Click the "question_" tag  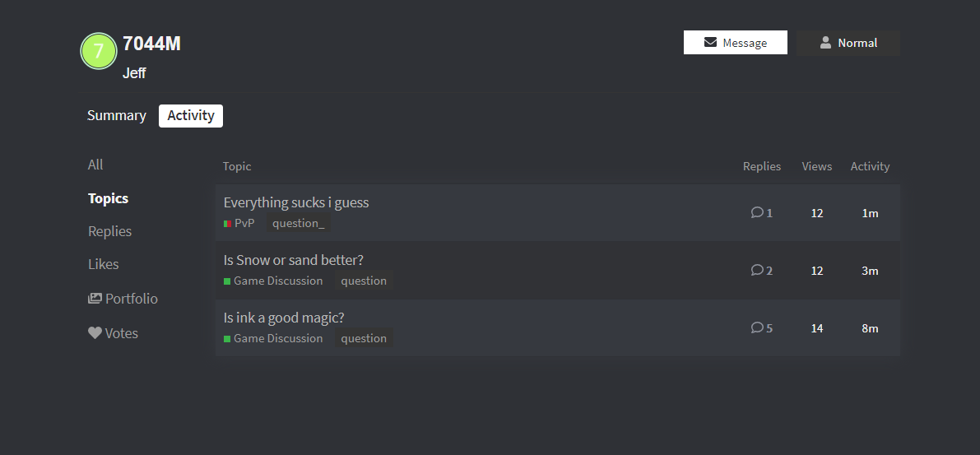[x=299, y=223]
